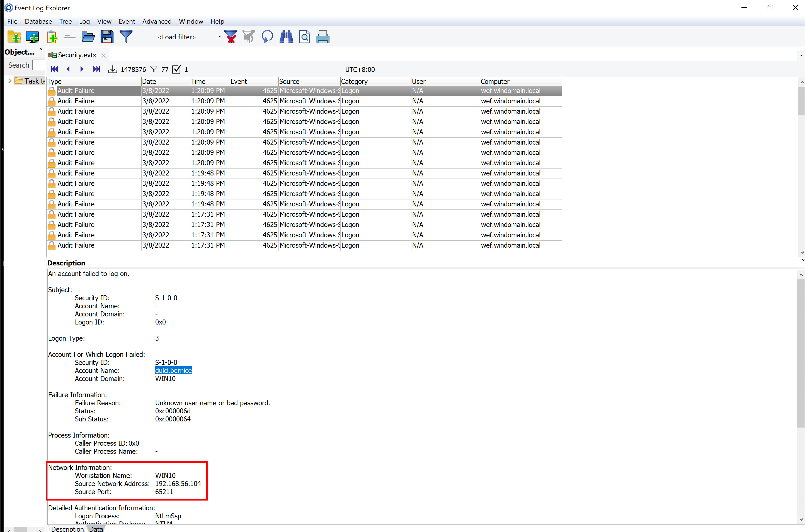Screen dimensions: 805x532
Task: Sort by the Source column header
Action: pos(309,81)
